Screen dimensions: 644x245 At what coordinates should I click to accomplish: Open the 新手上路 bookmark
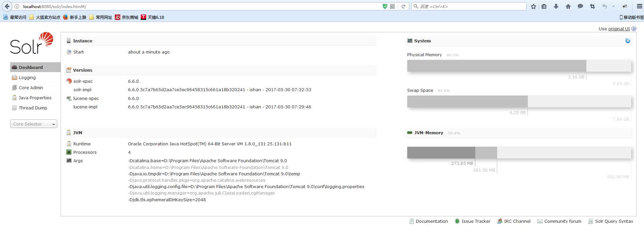[75, 17]
